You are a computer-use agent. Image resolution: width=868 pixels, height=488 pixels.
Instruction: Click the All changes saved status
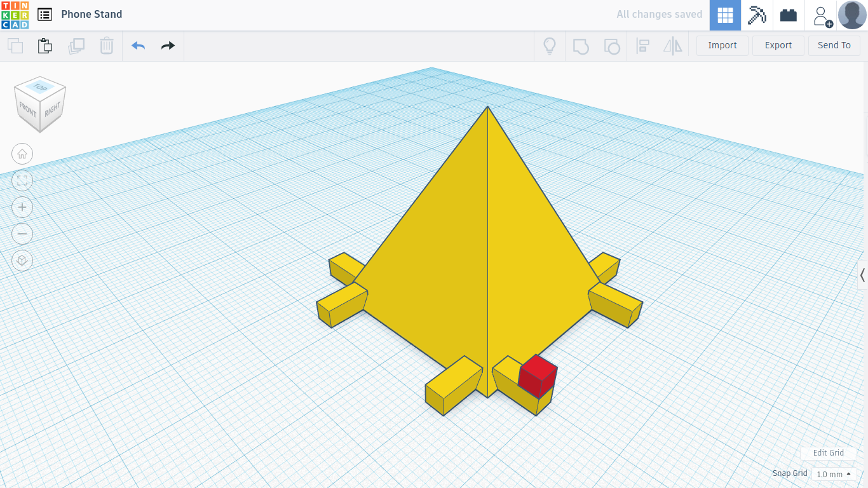click(x=660, y=15)
